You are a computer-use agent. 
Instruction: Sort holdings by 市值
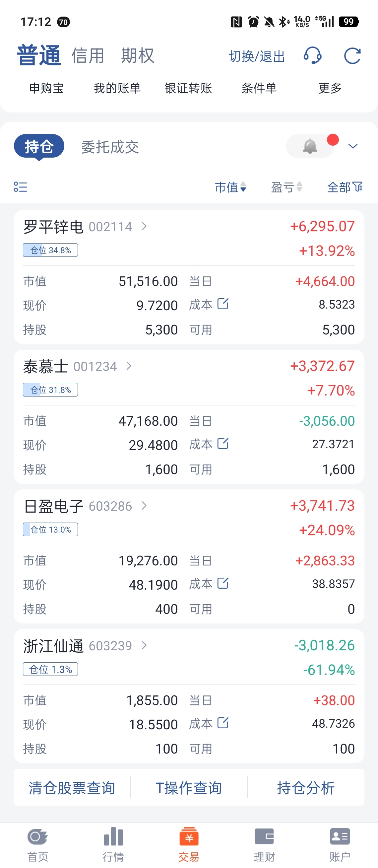click(230, 187)
